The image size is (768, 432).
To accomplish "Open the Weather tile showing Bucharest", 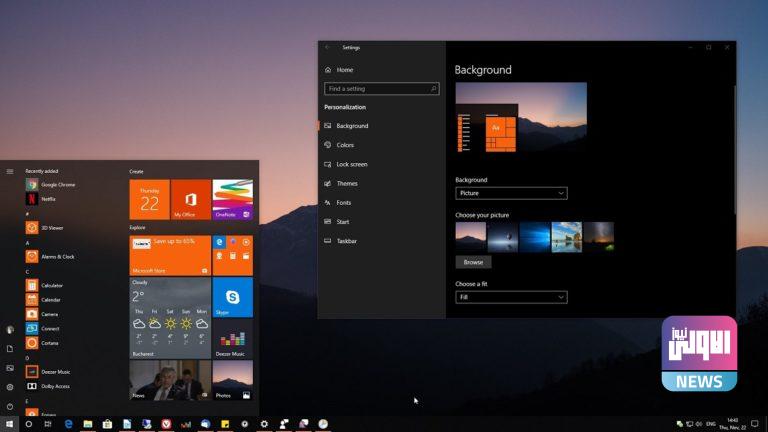I will pos(170,318).
